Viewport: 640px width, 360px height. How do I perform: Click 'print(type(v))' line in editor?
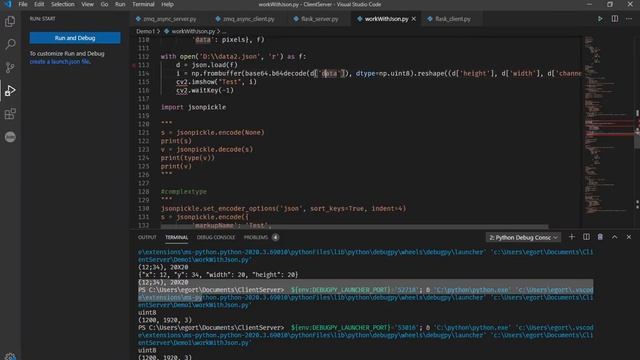click(187, 158)
